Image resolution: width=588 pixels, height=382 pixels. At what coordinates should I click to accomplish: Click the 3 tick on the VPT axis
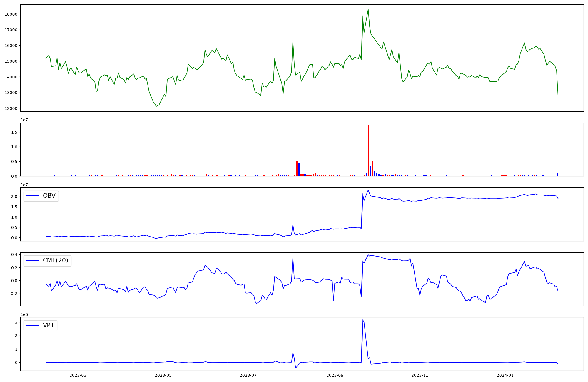(16, 322)
